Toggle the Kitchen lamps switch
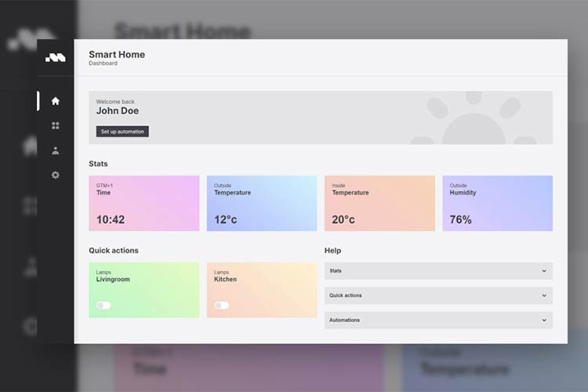 coord(221,305)
